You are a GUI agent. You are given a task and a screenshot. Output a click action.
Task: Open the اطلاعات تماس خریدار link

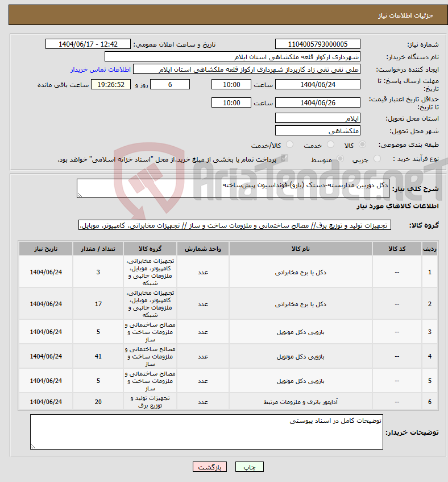tap(101, 70)
